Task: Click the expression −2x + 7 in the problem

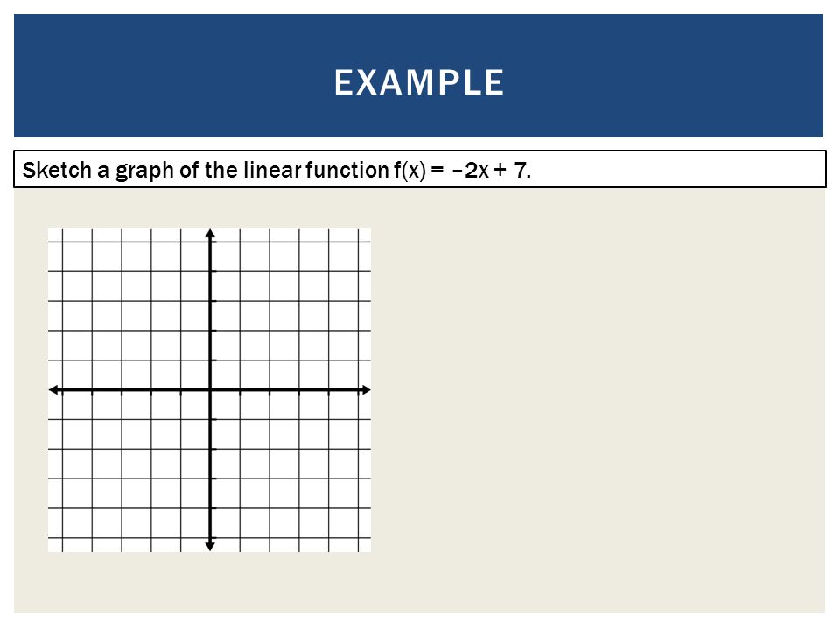Action: 491,170
